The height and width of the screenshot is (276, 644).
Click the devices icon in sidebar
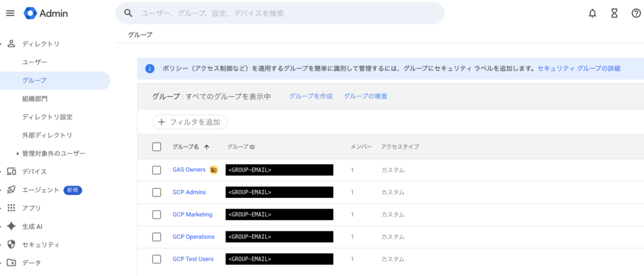[x=11, y=172]
